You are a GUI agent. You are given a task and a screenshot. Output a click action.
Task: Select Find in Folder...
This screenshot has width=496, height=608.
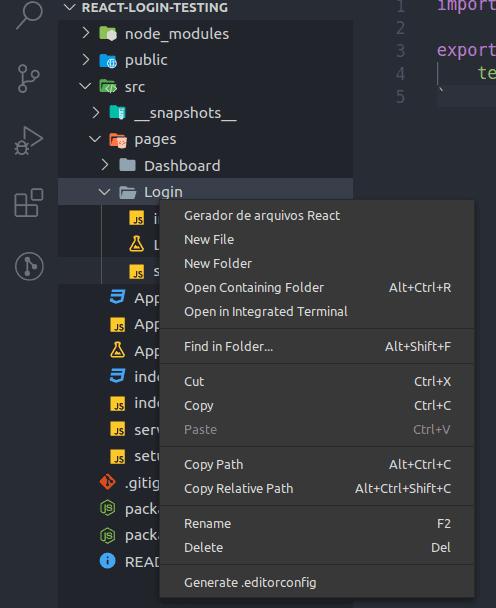[316, 347]
